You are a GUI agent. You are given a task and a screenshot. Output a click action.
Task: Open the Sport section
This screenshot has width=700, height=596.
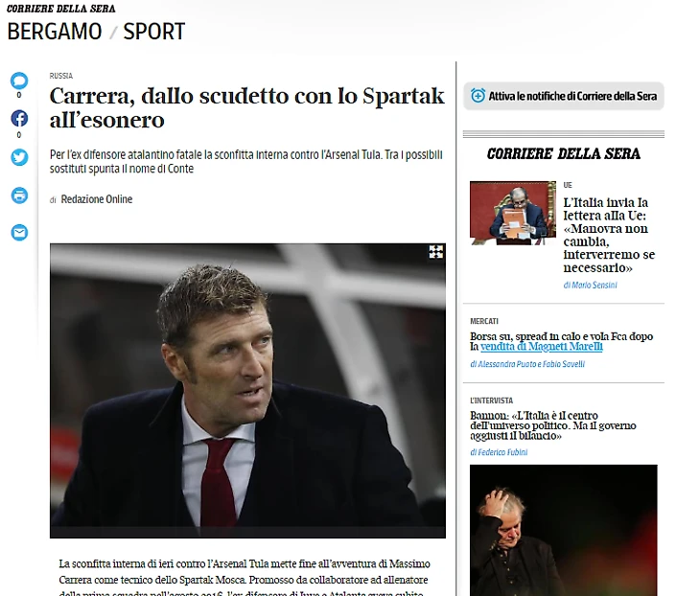coord(153,32)
